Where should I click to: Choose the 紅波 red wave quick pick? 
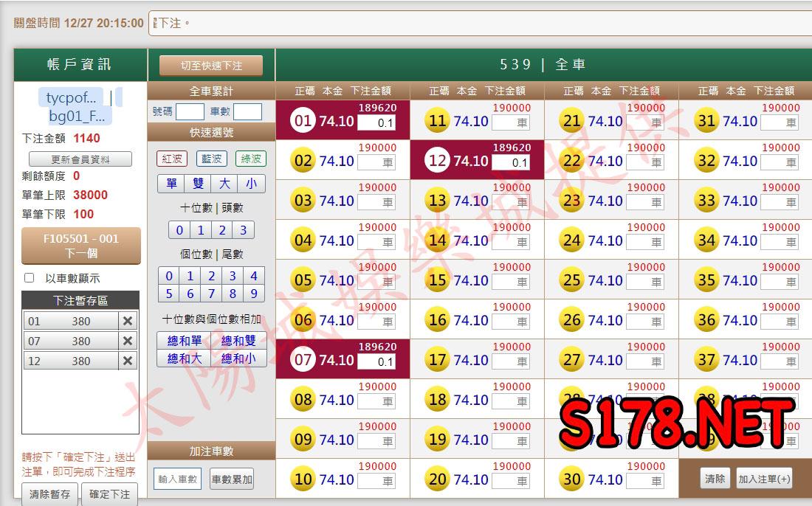(172, 159)
